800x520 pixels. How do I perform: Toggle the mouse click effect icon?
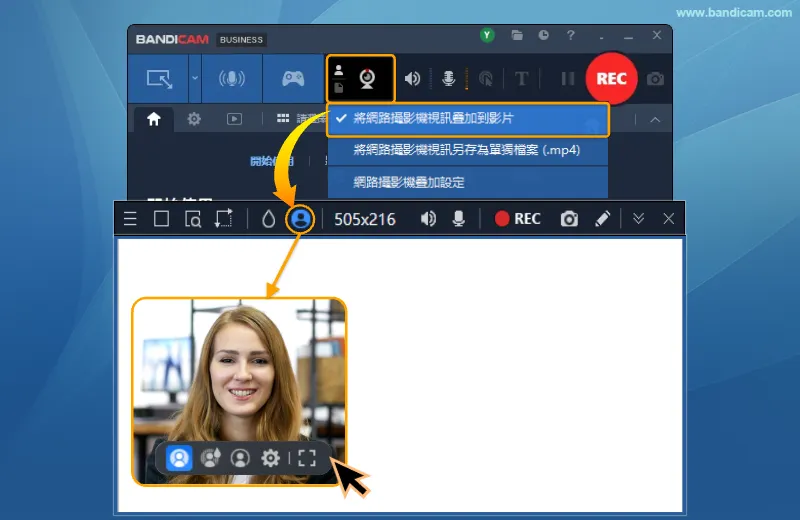click(x=486, y=79)
